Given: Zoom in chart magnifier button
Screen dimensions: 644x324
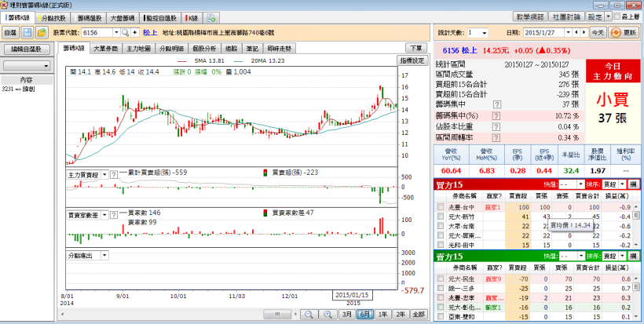Looking at the screenshot, I should [x=327, y=315].
